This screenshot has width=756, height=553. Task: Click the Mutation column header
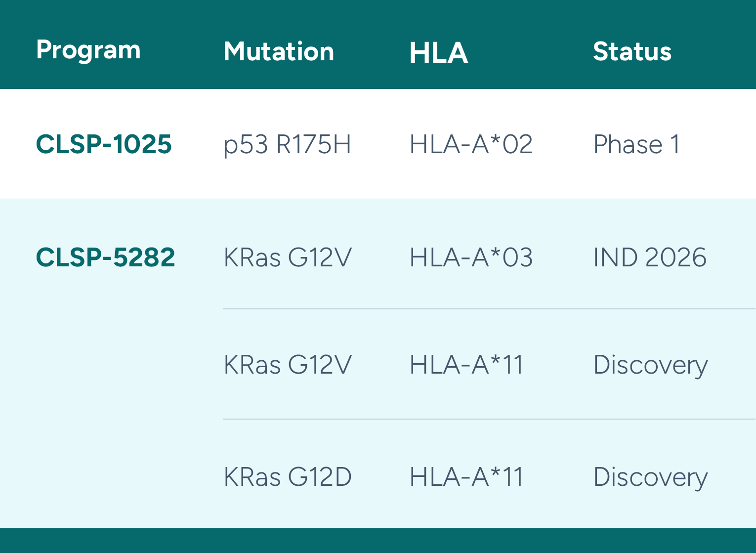click(279, 51)
